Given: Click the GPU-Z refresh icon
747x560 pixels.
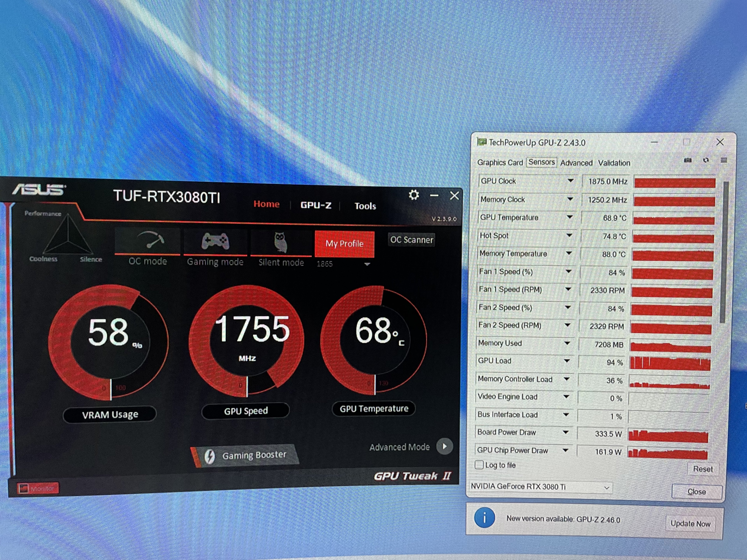Looking at the screenshot, I should [x=706, y=160].
